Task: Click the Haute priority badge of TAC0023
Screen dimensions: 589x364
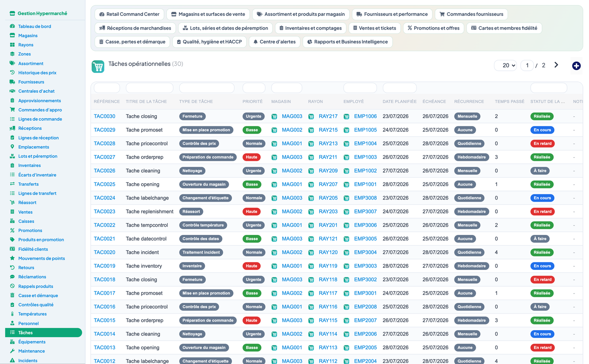Action: [x=251, y=212]
